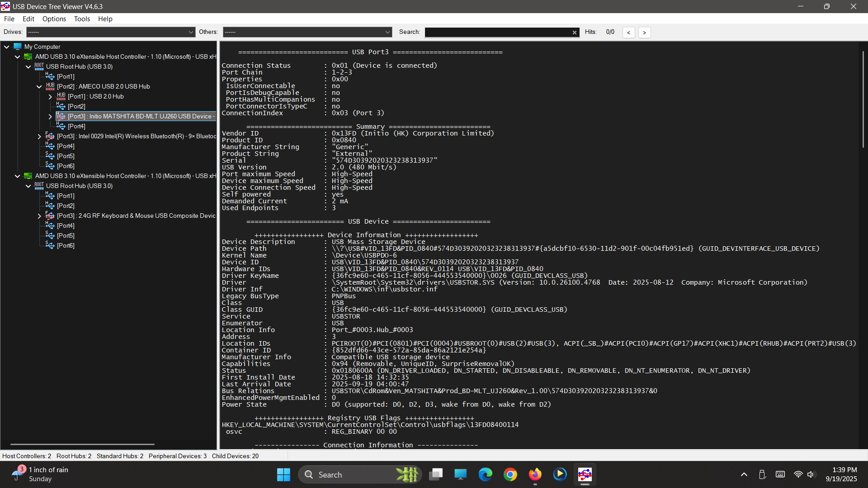This screenshot has width=868, height=488.
Task: Show hidden tray icons chevron
Action: (744, 474)
